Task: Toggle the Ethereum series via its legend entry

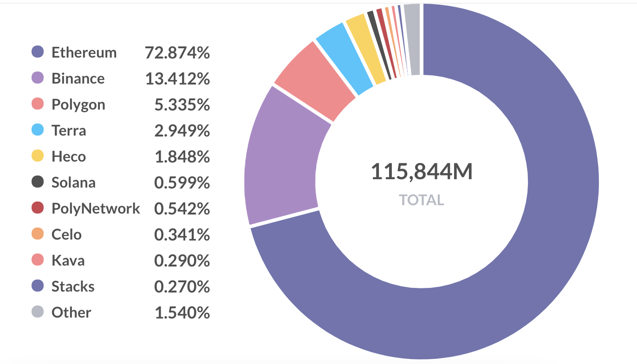Action: coord(84,52)
